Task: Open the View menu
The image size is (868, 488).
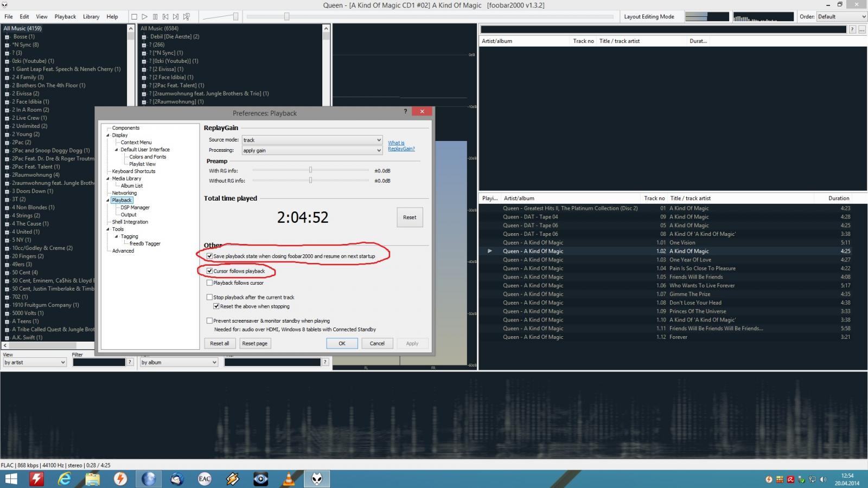Action: (x=41, y=17)
